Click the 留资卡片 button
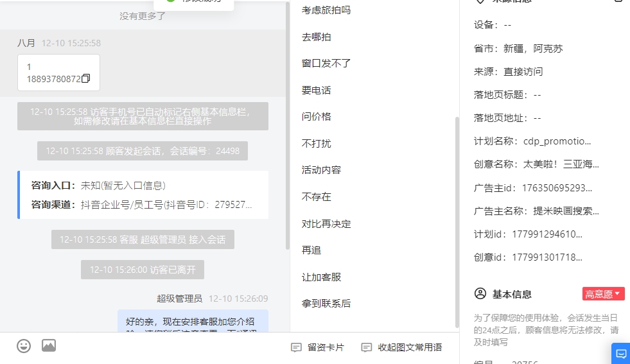630x364 pixels. pos(317,347)
